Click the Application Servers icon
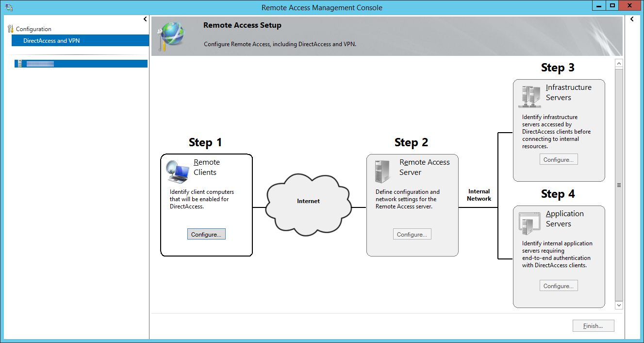 (529, 223)
